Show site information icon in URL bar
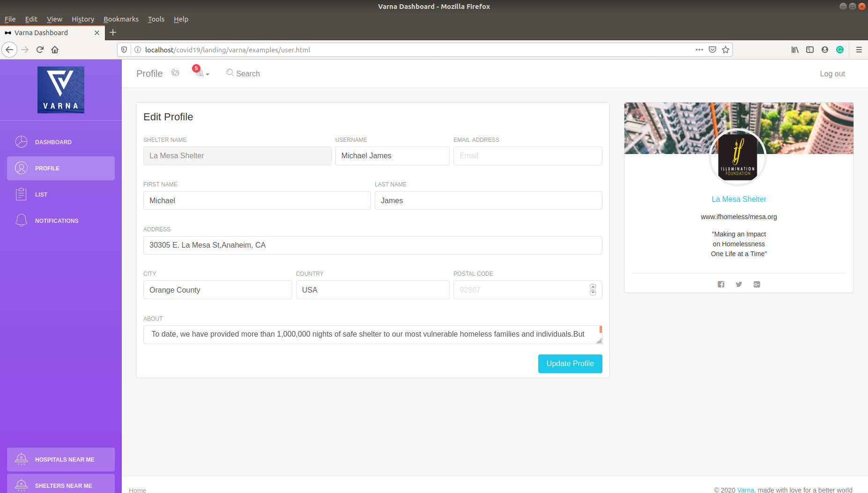Image resolution: width=868 pixels, height=493 pixels. pyautogui.click(x=138, y=50)
